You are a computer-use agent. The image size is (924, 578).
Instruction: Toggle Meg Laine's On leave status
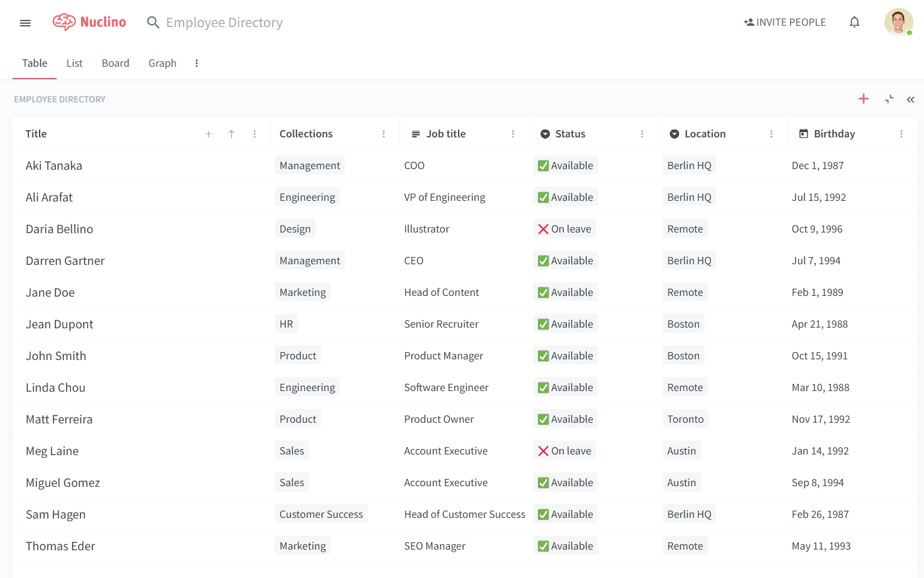[x=564, y=451]
